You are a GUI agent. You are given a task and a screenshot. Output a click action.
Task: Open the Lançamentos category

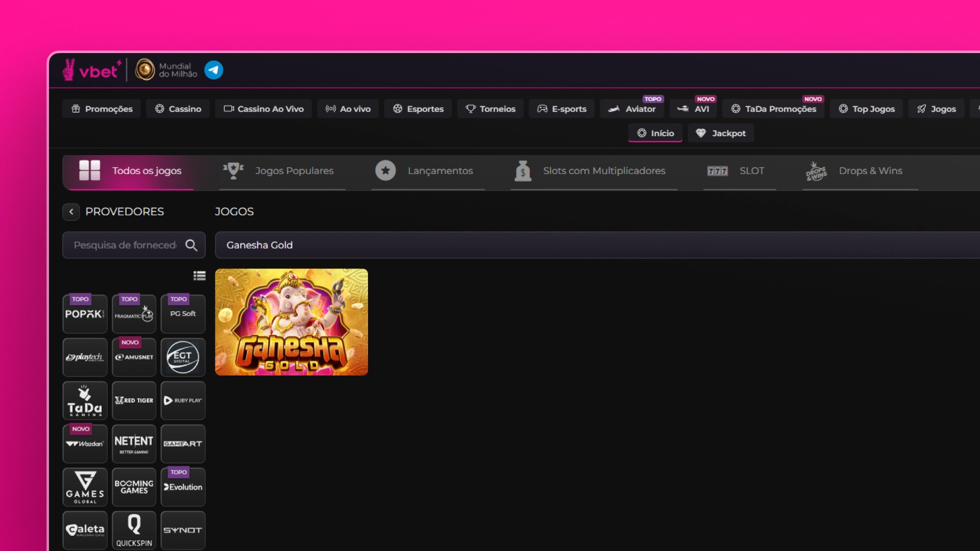440,171
